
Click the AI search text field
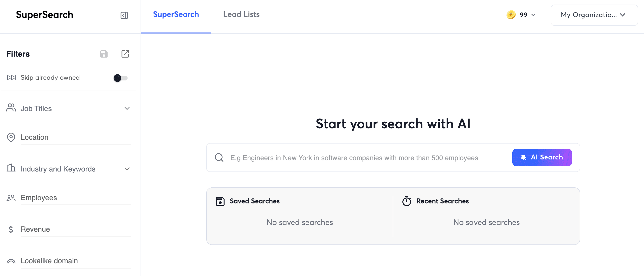(x=354, y=158)
